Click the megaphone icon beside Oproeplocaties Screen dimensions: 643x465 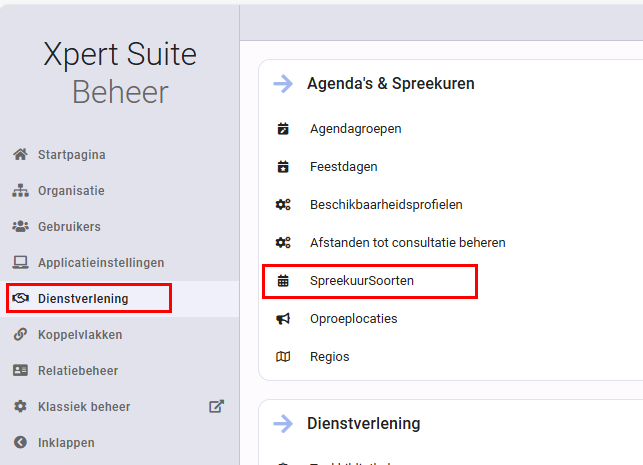click(x=283, y=319)
